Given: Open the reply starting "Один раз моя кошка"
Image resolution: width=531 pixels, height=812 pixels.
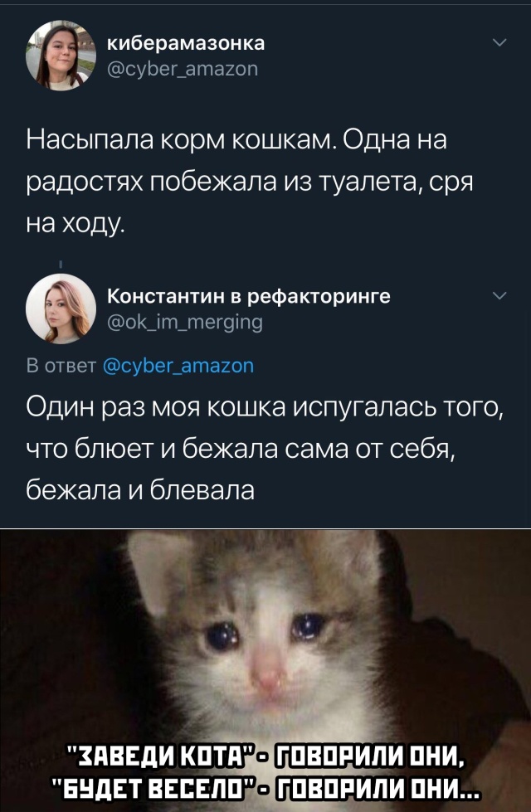Looking at the screenshot, I should [265, 447].
